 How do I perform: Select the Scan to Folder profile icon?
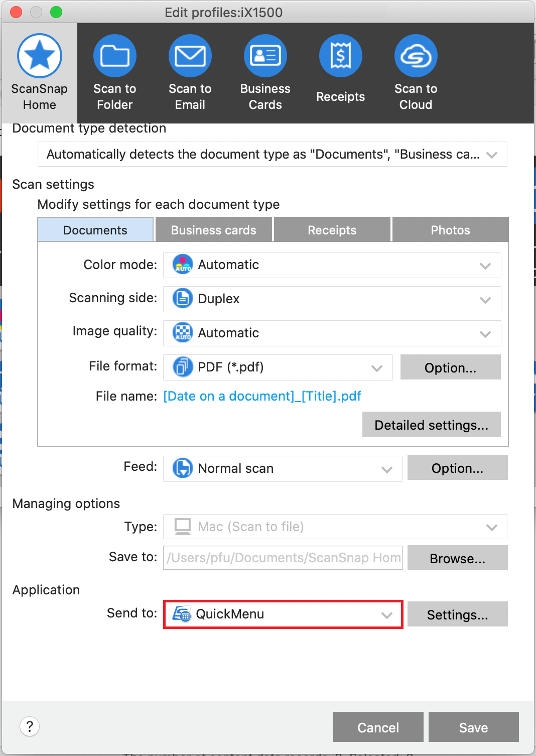pos(115,56)
